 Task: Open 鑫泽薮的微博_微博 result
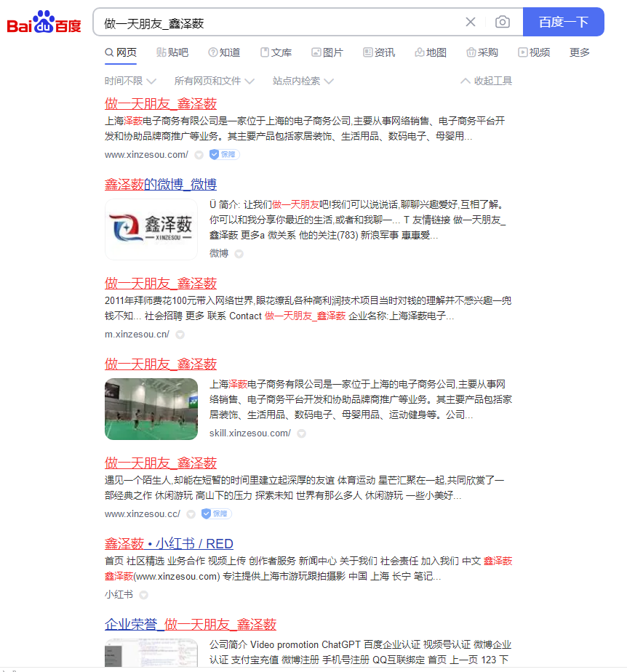[x=161, y=184]
